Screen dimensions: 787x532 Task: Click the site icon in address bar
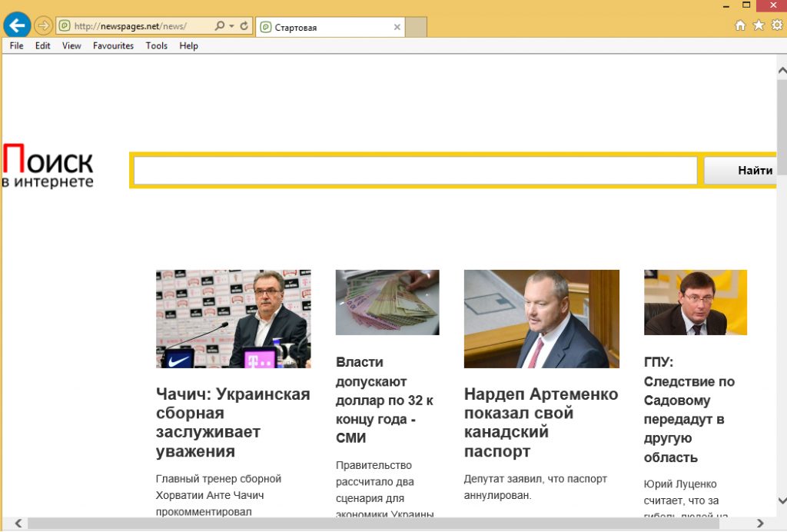[65, 26]
